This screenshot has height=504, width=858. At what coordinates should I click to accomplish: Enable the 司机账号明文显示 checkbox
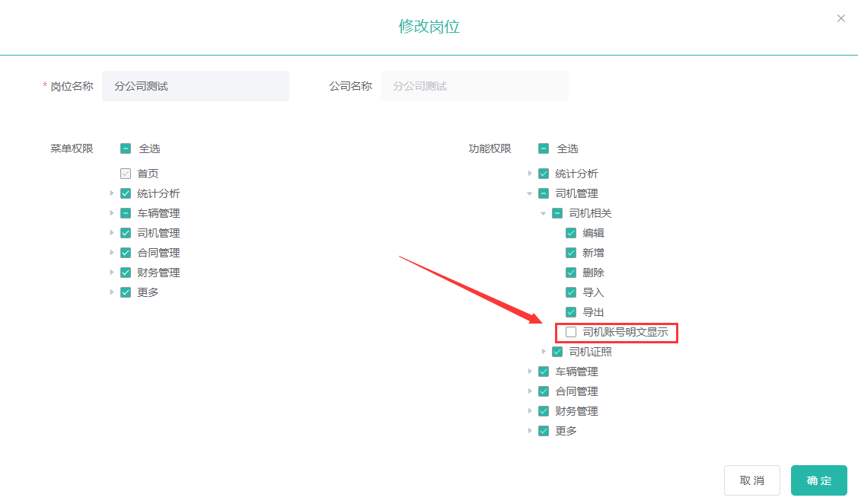pyautogui.click(x=571, y=332)
